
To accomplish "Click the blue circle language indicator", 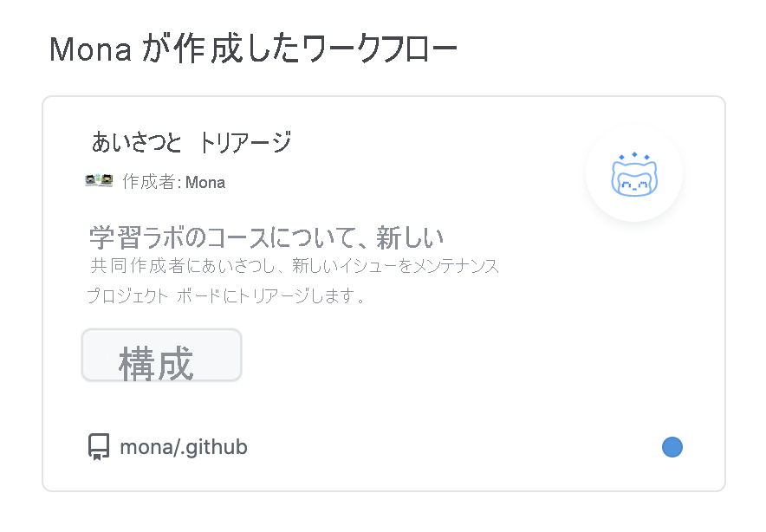I will coord(672,446).
